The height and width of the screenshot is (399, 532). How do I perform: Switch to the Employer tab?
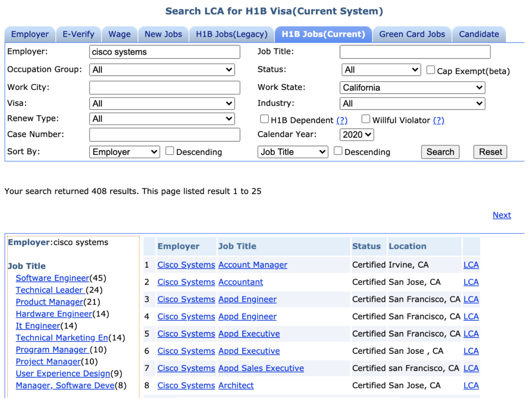click(30, 34)
